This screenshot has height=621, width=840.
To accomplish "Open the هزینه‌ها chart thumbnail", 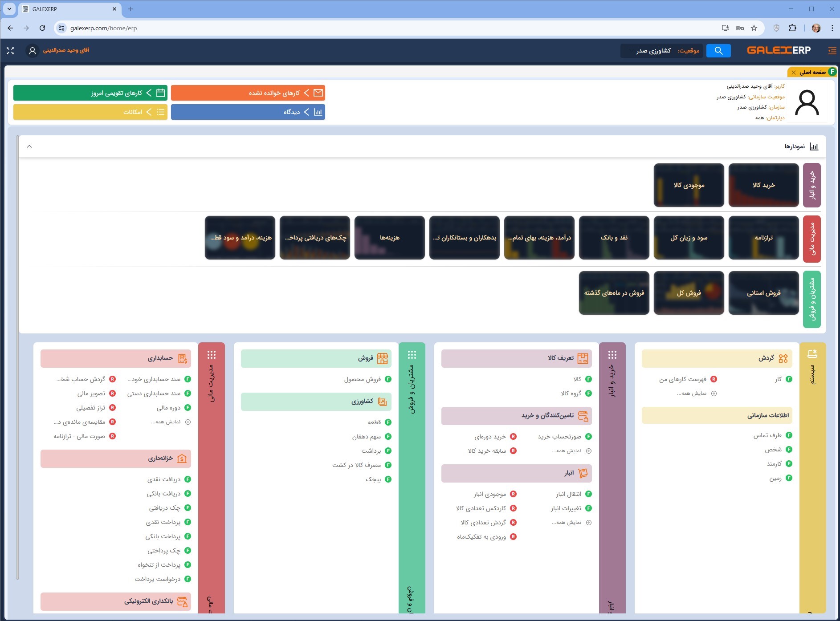I will tap(390, 238).
